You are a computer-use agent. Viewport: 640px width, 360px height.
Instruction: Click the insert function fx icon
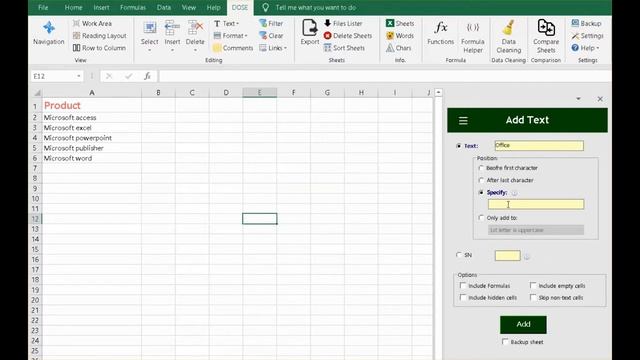click(147, 76)
